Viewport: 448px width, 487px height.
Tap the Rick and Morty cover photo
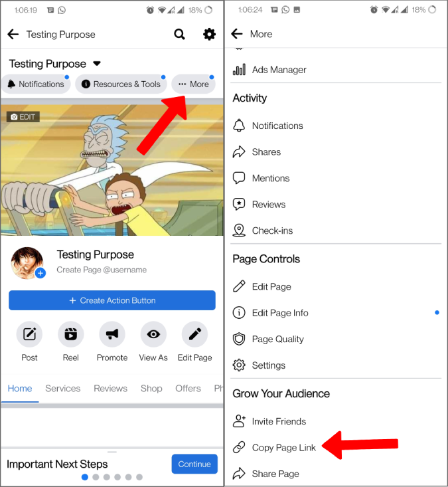[x=112, y=170]
